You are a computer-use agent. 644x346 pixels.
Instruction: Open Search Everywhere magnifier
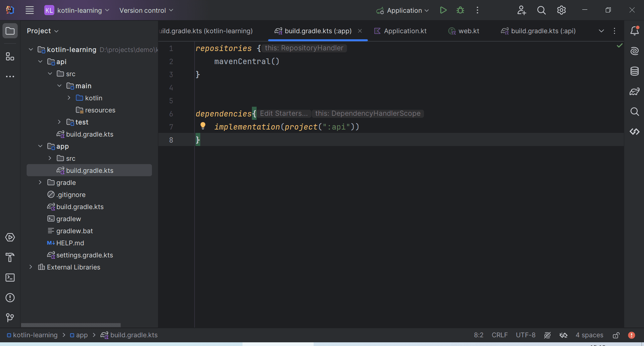(541, 10)
